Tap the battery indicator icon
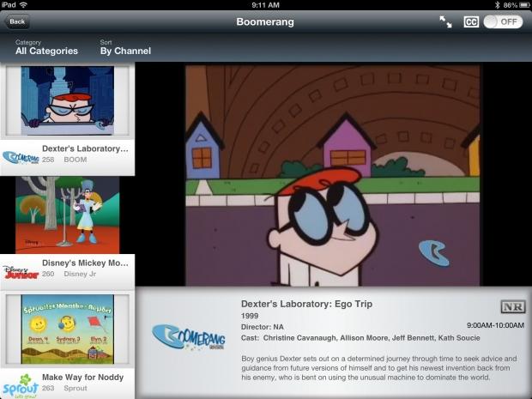This screenshot has height=399, width=532. (x=524, y=5)
